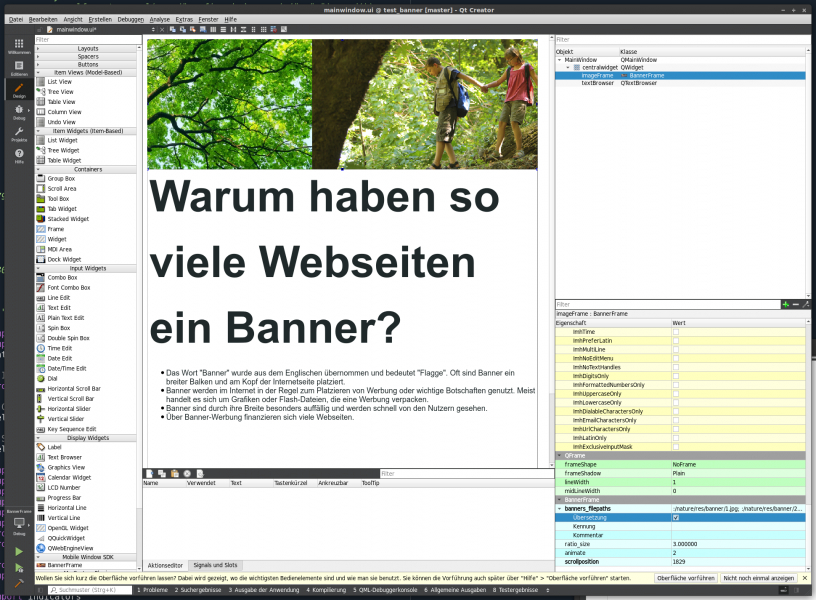Collapse the Containers widget category
Viewport: 816px width, 600px height.
point(88,169)
